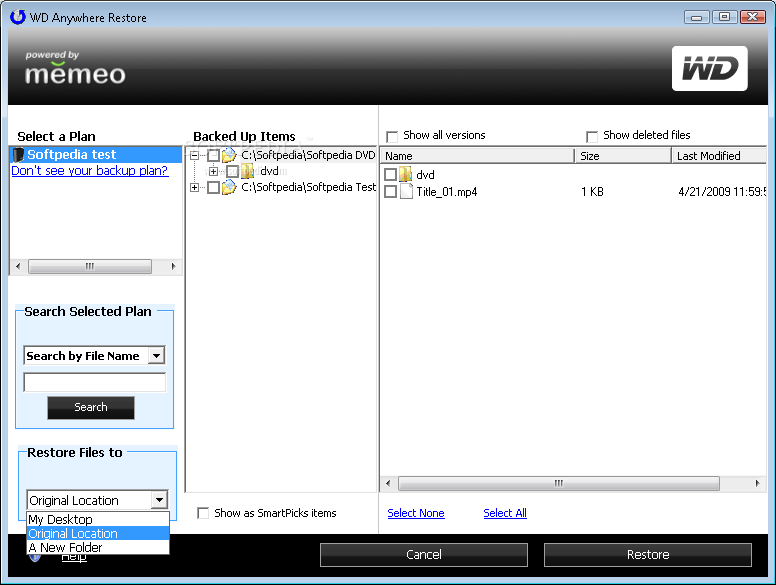Viewport: 776px width, 585px height.
Task: Click file list scroll right arrow
Action: click(x=757, y=483)
